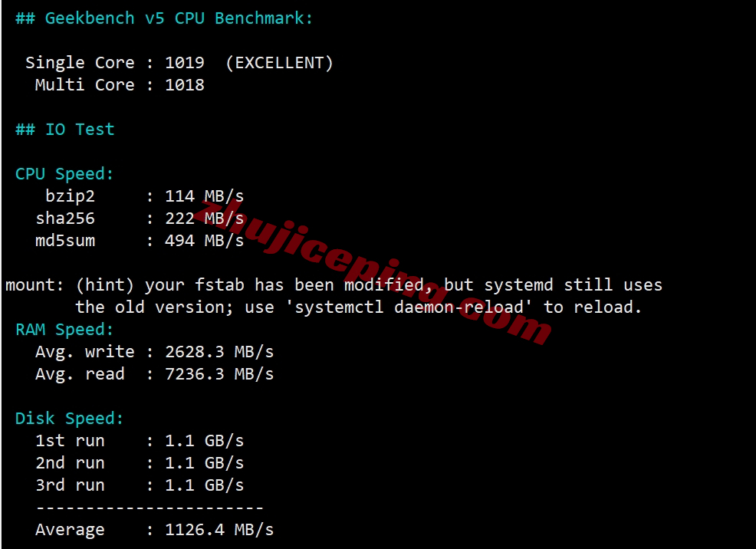Select the Avg. read 7236.3 MB/s value
756x549 pixels.
point(219,374)
